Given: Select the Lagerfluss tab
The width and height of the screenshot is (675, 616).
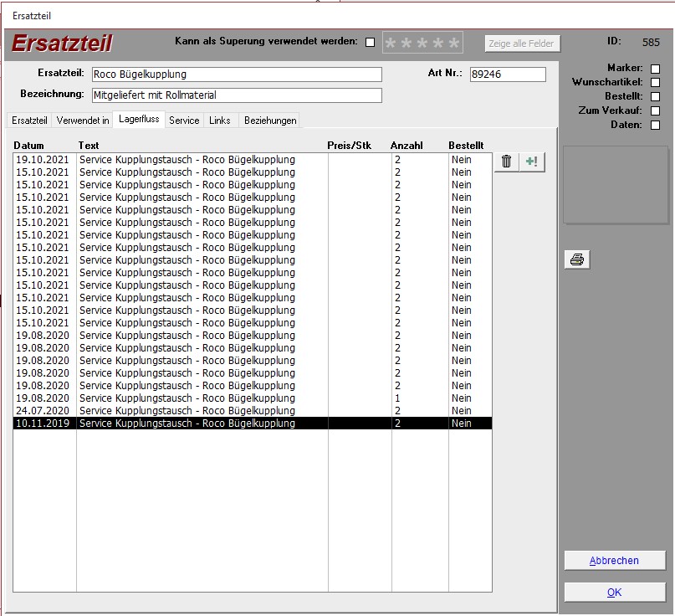Looking at the screenshot, I should point(139,120).
